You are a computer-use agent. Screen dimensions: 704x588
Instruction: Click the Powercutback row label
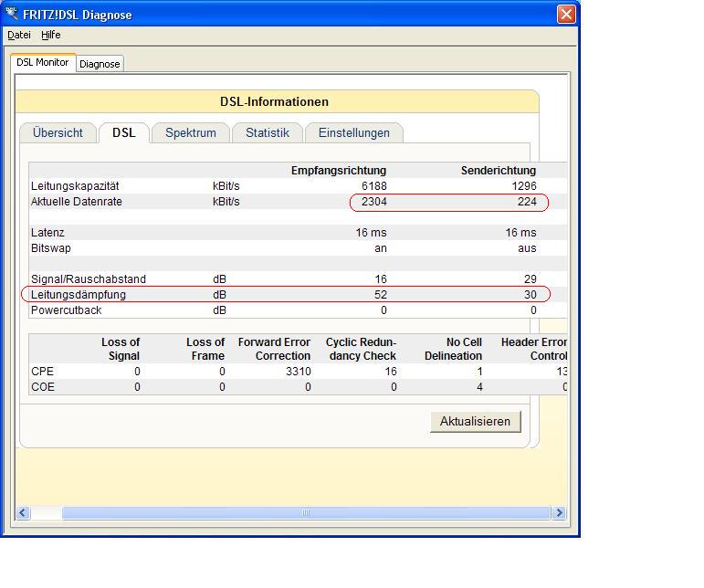pos(66,310)
